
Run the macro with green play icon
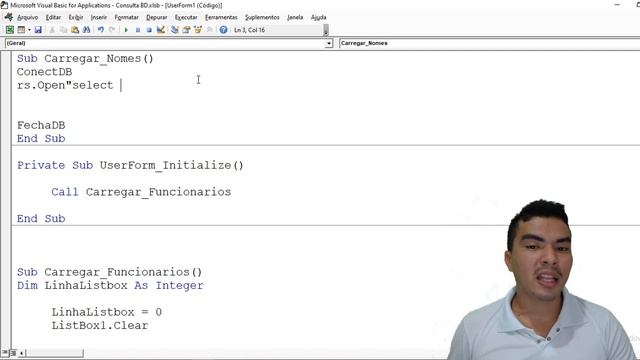point(126,30)
